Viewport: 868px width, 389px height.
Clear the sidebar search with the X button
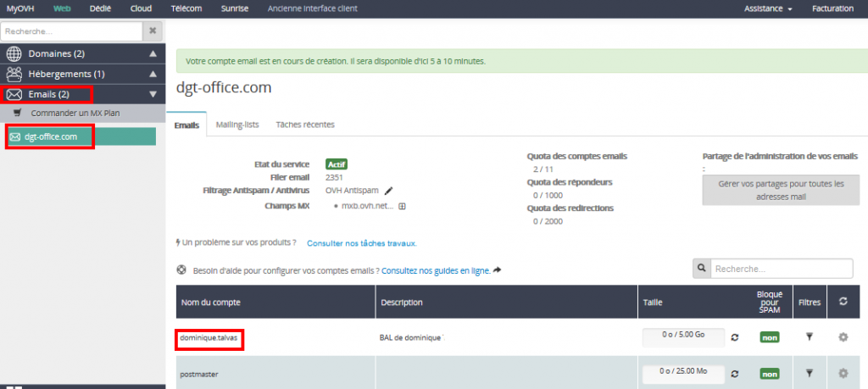[x=153, y=31]
